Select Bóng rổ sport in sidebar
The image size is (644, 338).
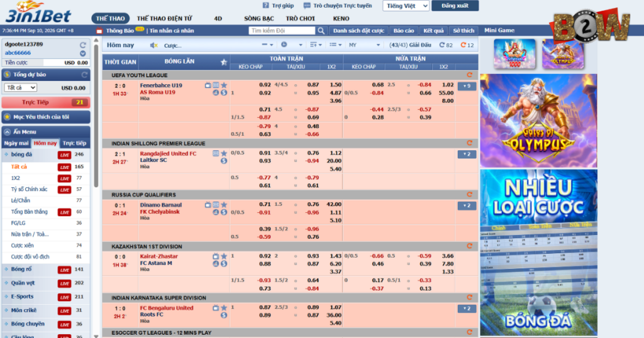(x=21, y=270)
